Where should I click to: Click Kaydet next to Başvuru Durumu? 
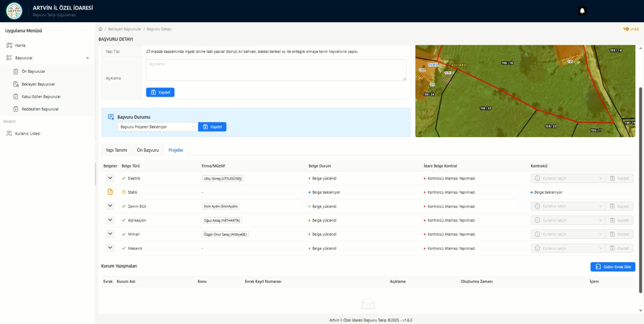212,127
